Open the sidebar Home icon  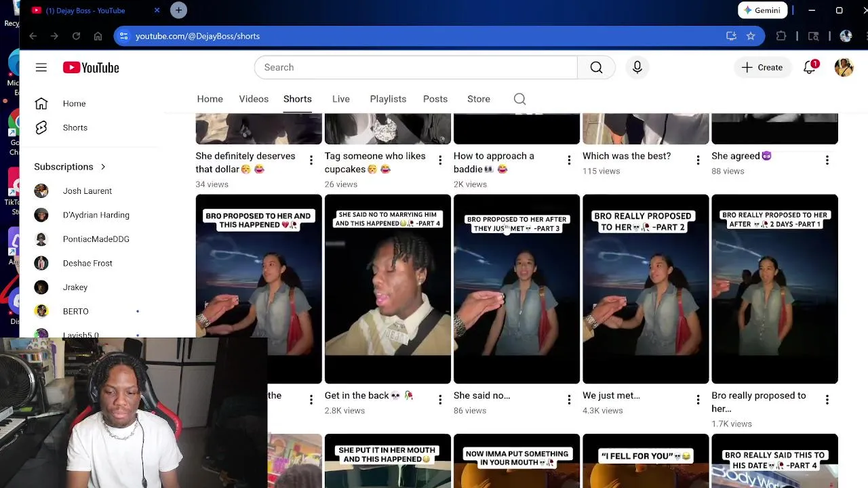[x=41, y=104]
